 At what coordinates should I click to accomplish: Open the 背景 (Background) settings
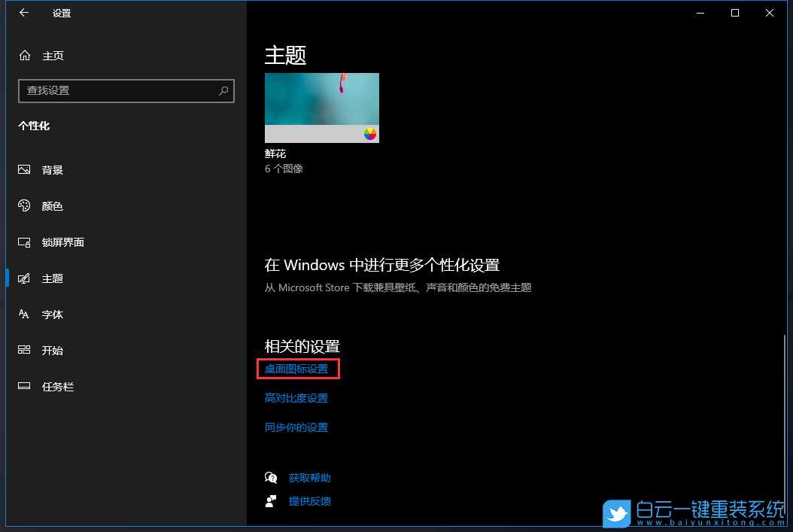(x=53, y=169)
